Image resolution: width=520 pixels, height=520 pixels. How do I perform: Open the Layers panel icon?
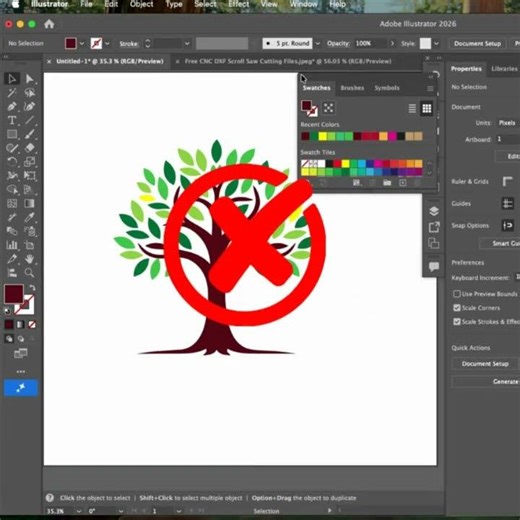(434, 211)
